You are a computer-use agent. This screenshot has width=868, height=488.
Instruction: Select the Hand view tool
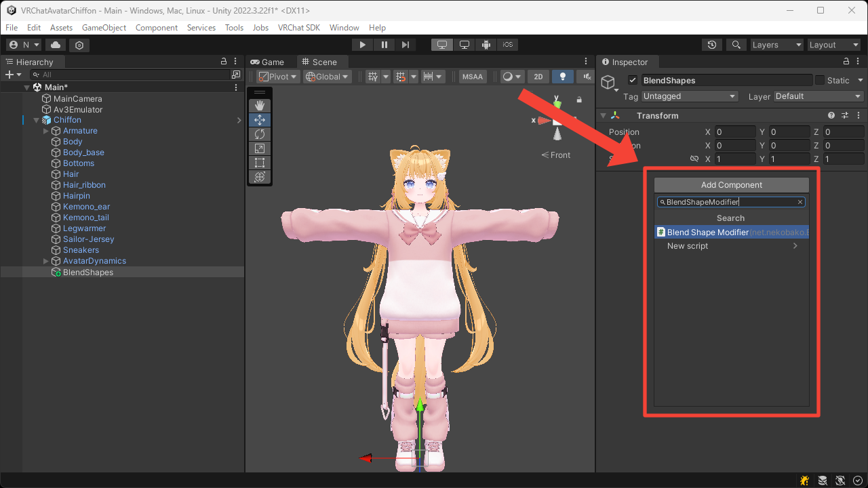pyautogui.click(x=259, y=106)
